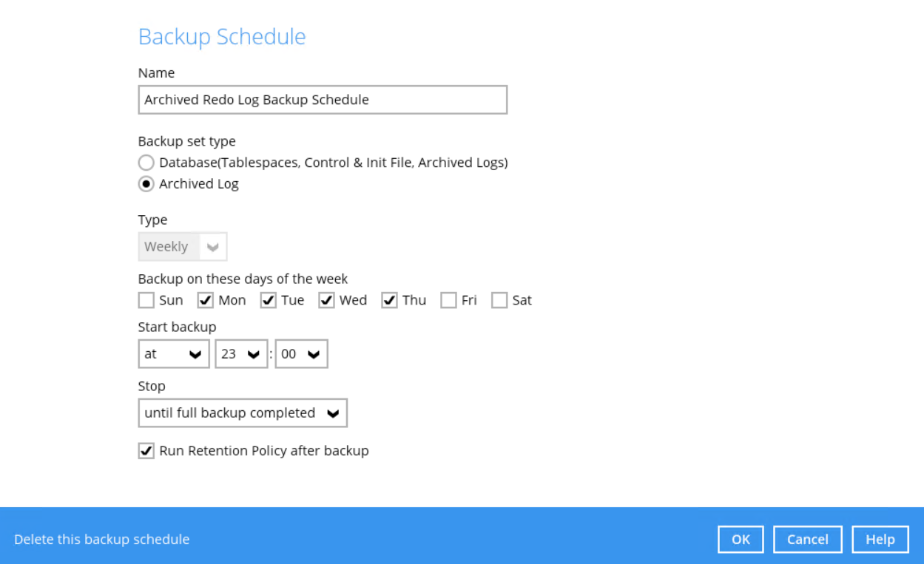Select the Archived Log radio button

tap(146, 184)
